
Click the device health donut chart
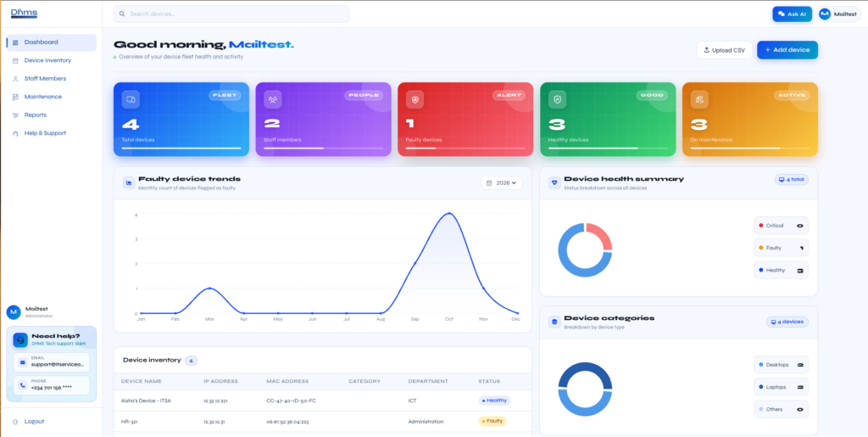click(585, 249)
